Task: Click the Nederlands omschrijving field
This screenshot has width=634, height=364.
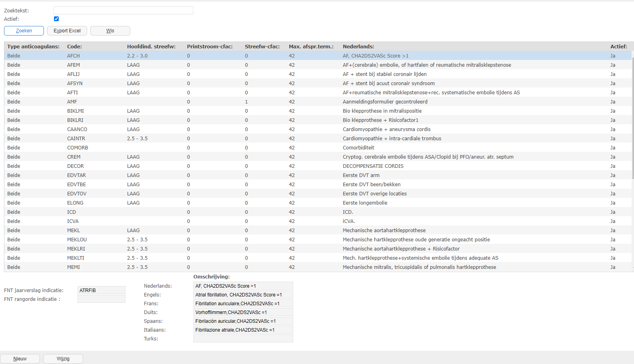Action: pyautogui.click(x=243, y=286)
